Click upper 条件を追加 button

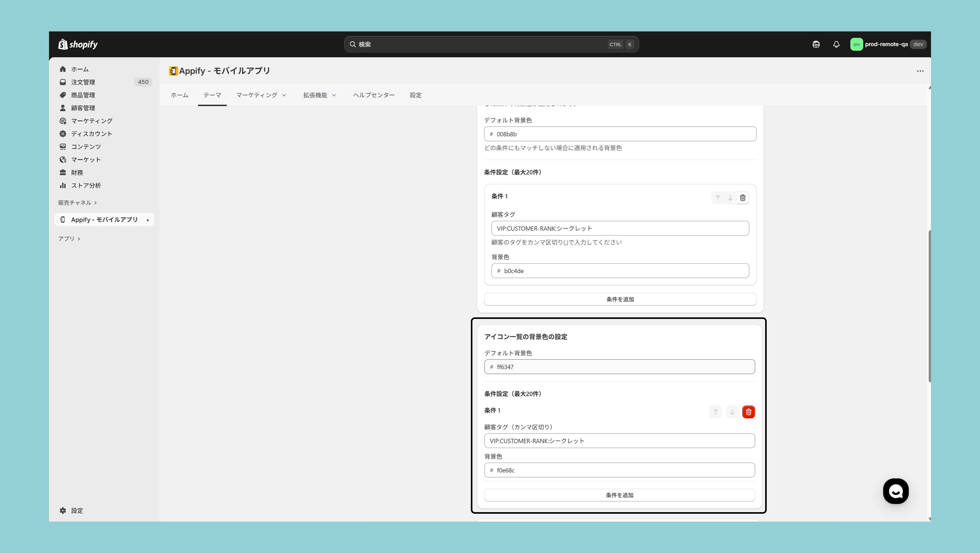[620, 299]
